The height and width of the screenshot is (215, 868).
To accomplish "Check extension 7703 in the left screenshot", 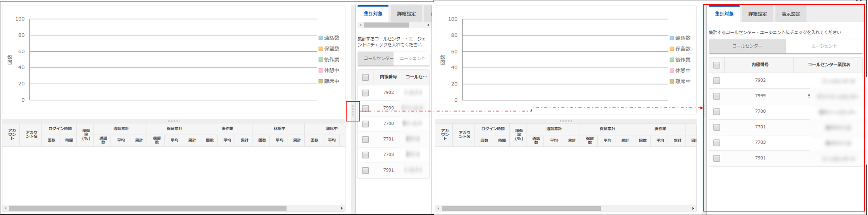I will pos(366,155).
